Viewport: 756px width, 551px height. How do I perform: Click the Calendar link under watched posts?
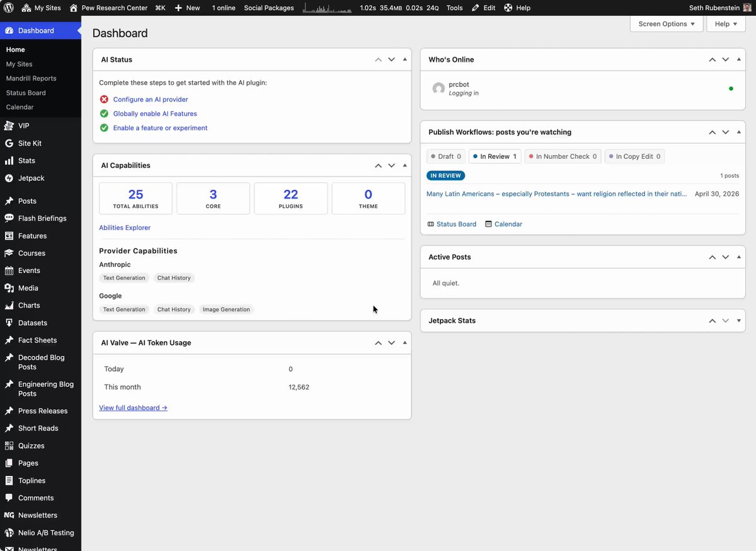coord(503,224)
